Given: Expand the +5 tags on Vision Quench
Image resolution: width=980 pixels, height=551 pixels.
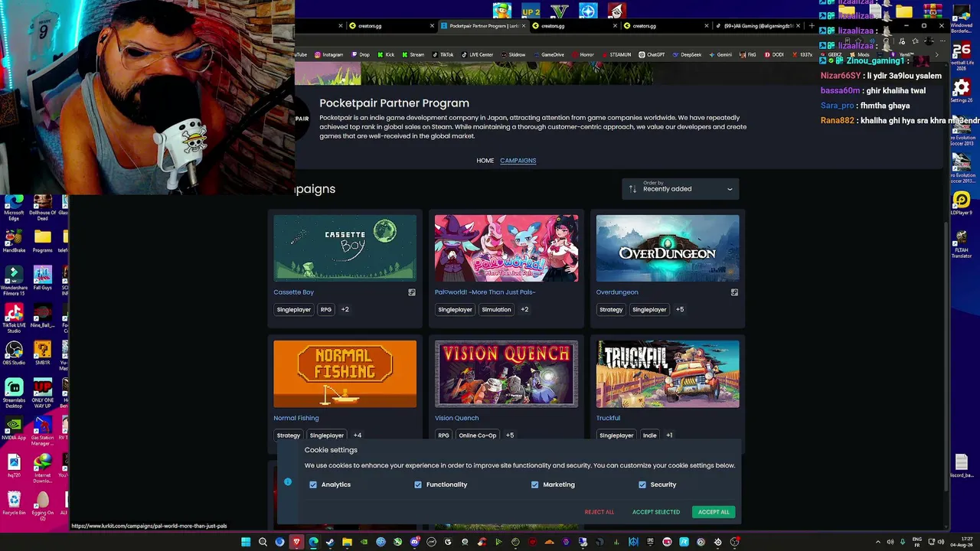Looking at the screenshot, I should (x=510, y=435).
